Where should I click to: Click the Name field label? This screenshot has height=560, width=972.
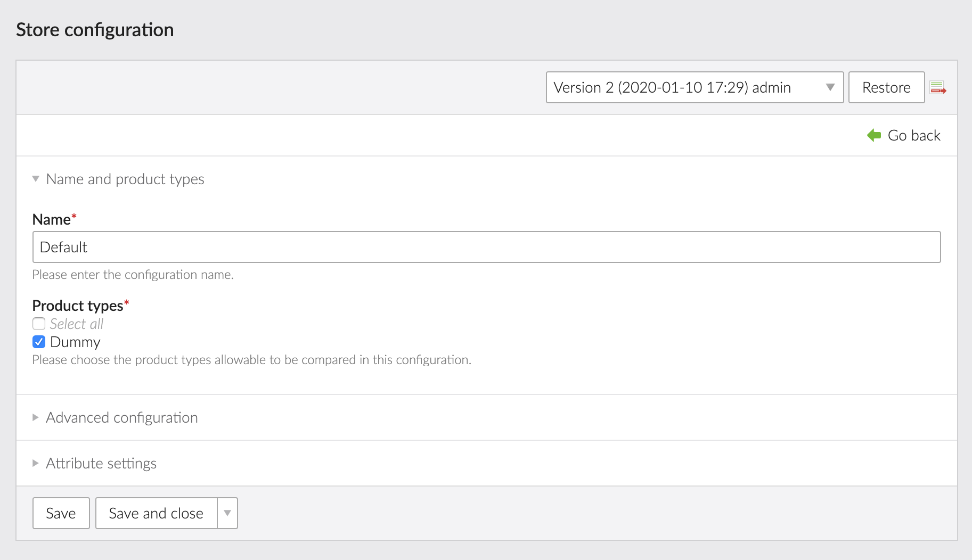click(52, 219)
